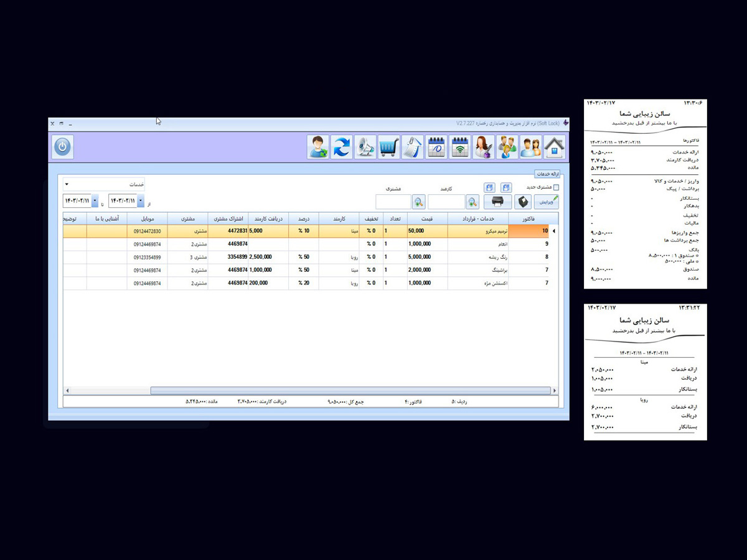
Task: Click the table's right scroll arrow
Action: point(554,390)
